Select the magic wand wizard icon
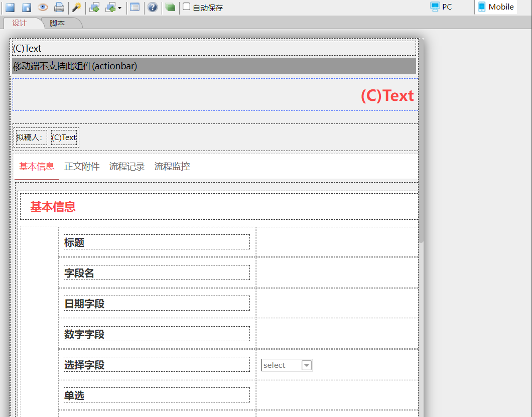This screenshot has width=532, height=417. pos(78,8)
